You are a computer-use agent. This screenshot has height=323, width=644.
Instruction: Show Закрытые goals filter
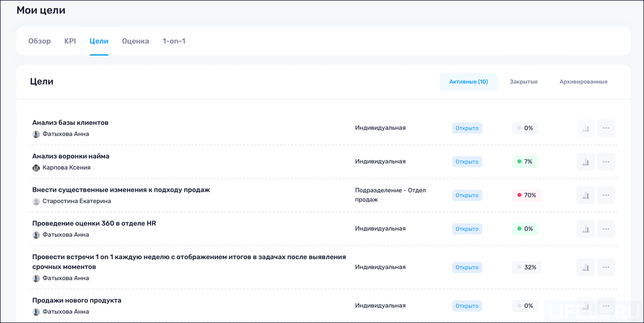[523, 81]
